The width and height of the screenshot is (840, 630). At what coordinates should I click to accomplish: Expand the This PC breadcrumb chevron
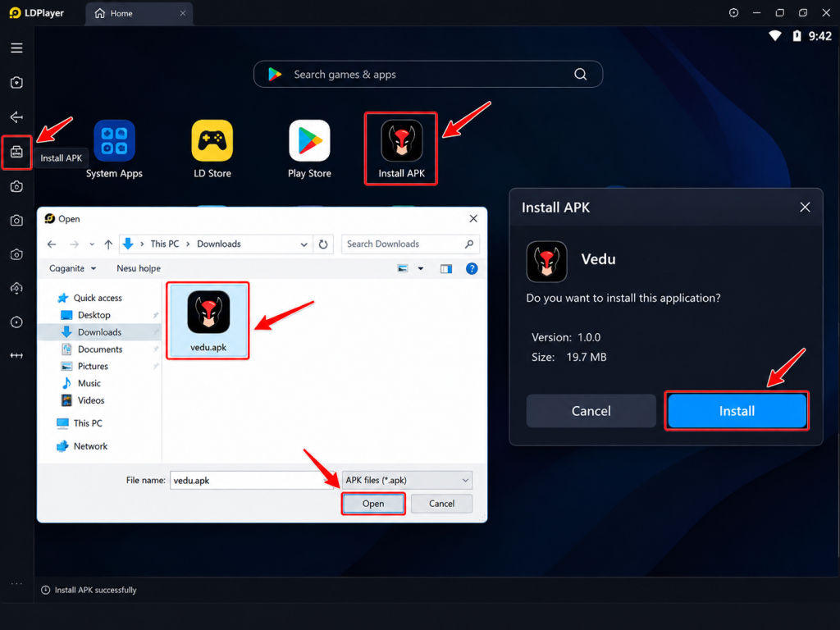188,244
